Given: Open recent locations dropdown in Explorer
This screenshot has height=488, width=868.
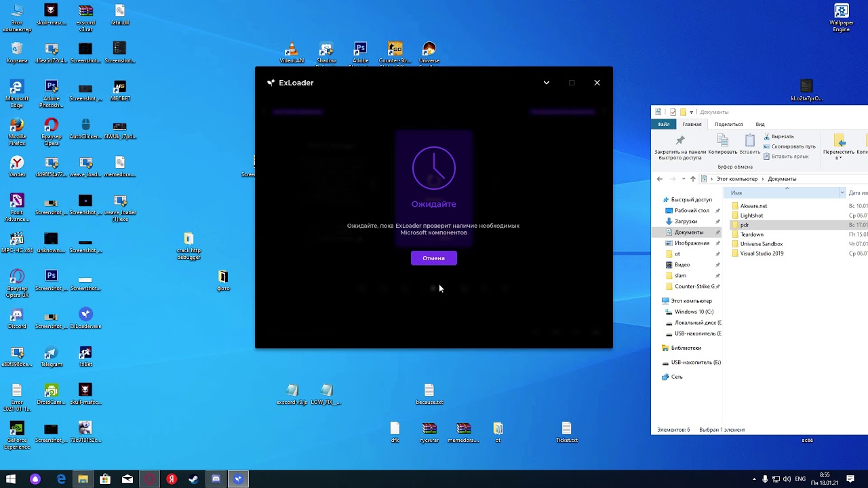Looking at the screenshot, I should (683, 179).
